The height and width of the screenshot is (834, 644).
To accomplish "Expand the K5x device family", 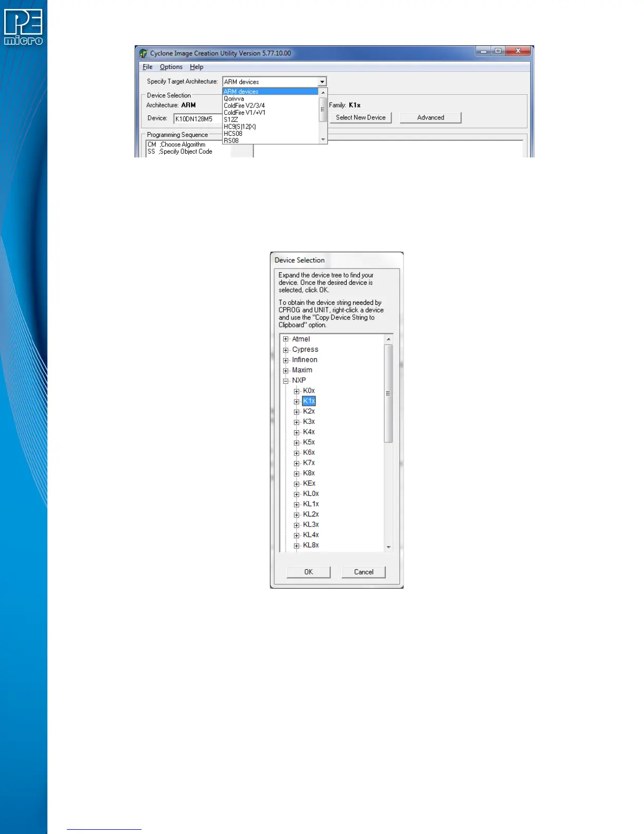I will [x=297, y=442].
